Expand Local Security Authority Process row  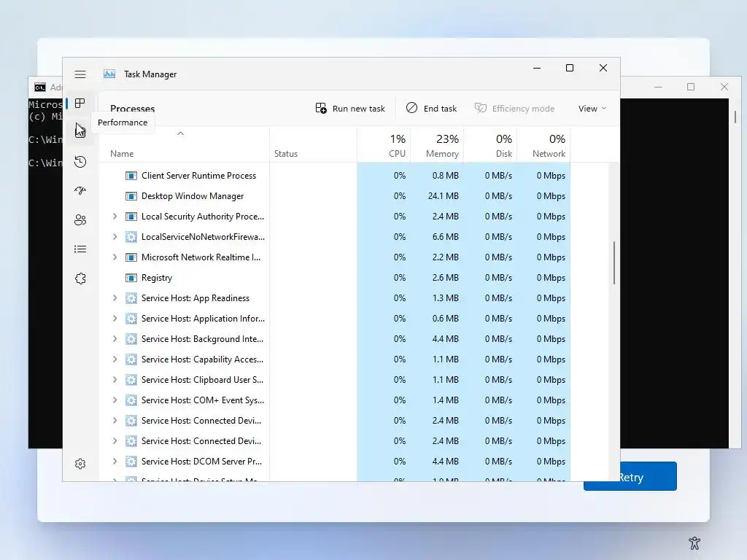(115, 217)
